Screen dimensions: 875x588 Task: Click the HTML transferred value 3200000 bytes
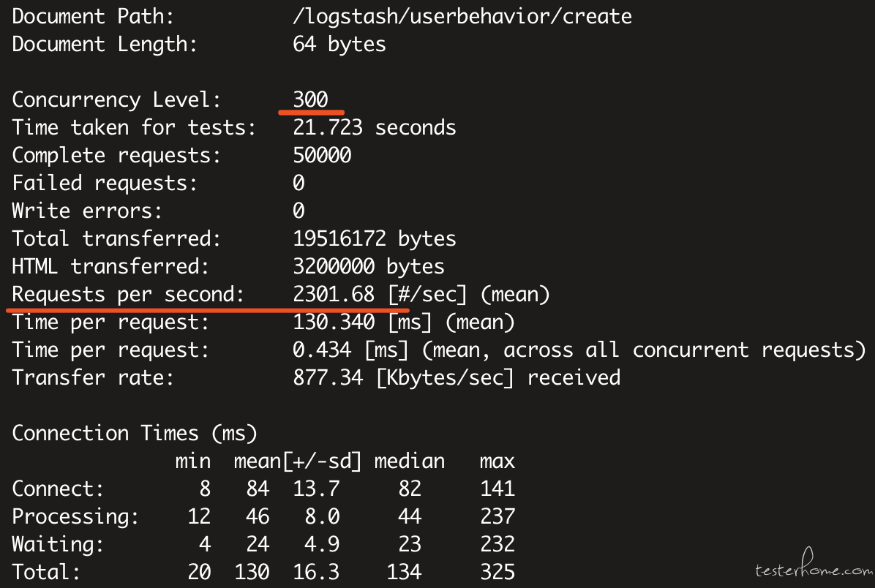pos(368,266)
